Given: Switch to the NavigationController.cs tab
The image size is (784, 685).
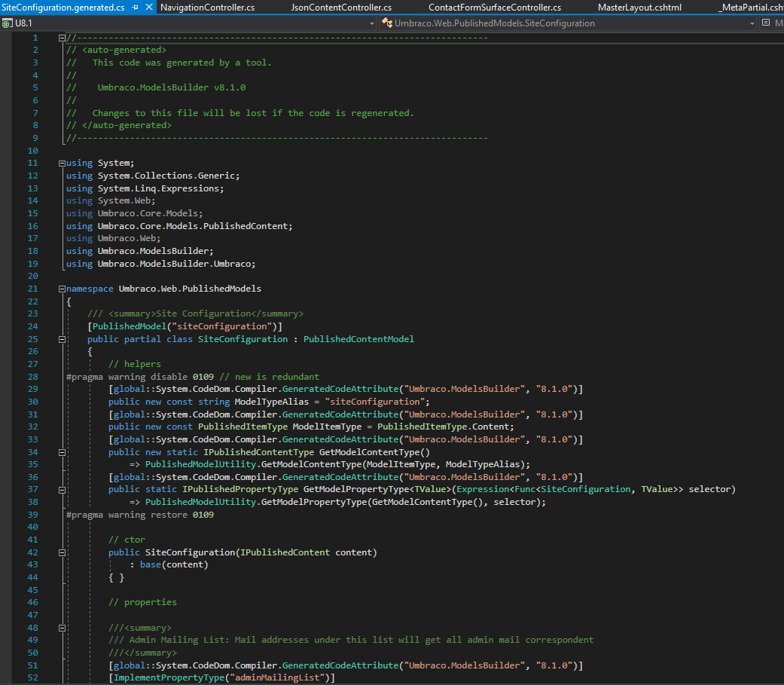Looking at the screenshot, I should [208, 8].
